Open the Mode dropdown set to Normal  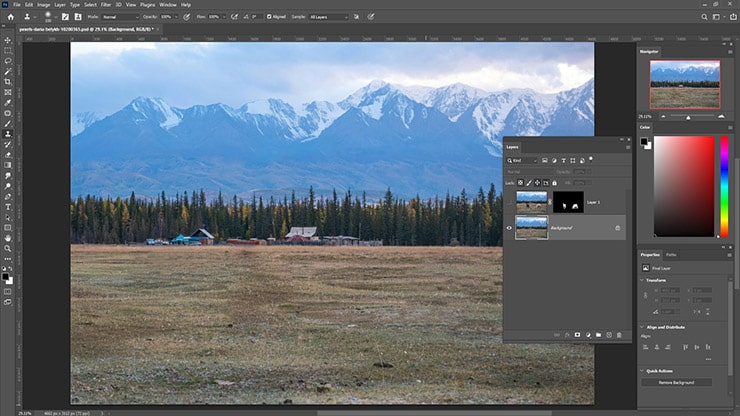120,17
